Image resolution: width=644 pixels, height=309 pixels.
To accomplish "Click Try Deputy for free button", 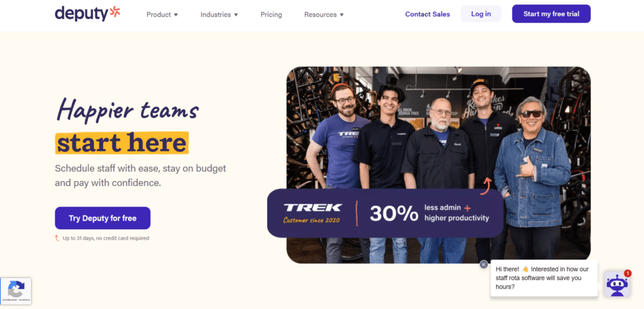I will click(x=103, y=218).
